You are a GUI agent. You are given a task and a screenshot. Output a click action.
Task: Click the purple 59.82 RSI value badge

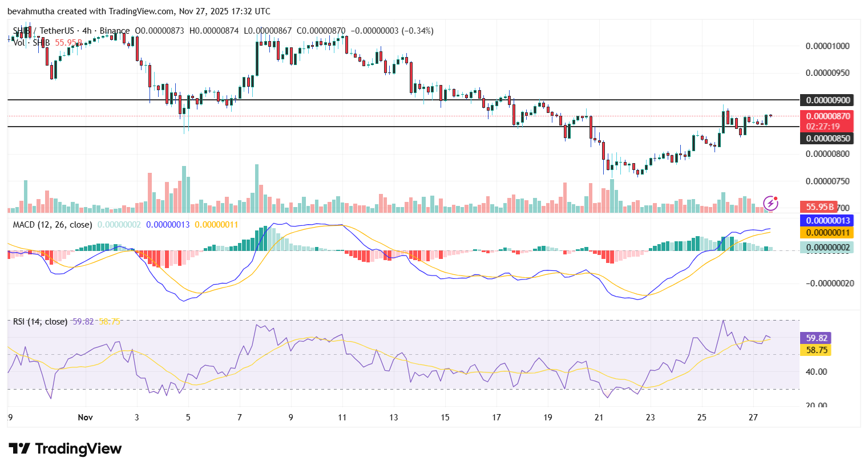tap(815, 338)
